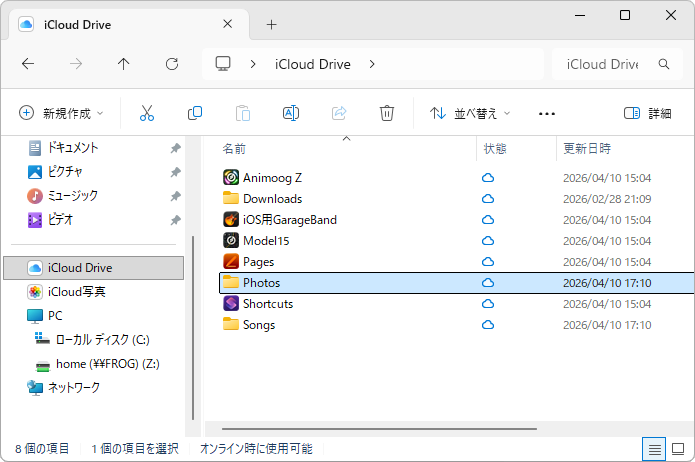
Task: Click the Share icon in toolbar
Action: 339,113
